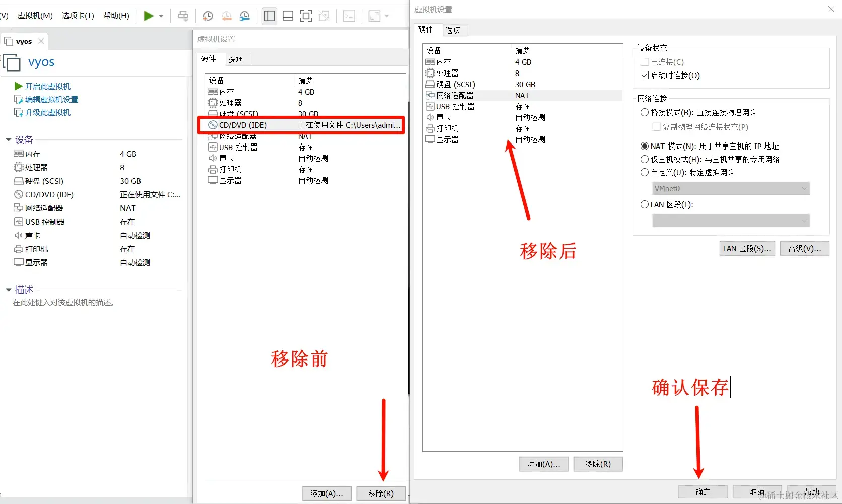
Task: Click LAN 区段(S)... button
Action: click(x=747, y=248)
